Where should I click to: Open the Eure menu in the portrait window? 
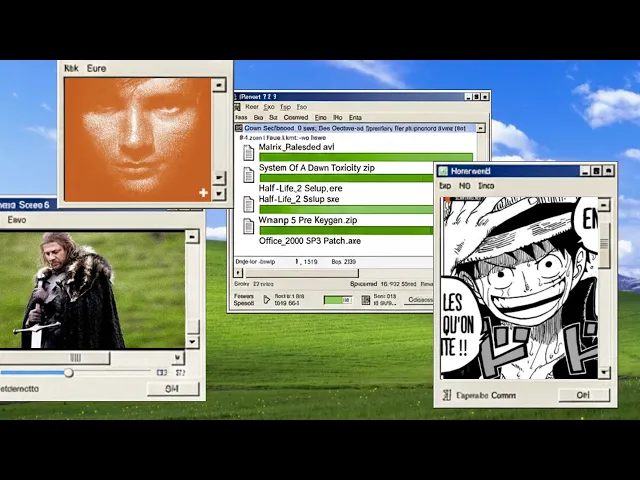coord(96,68)
